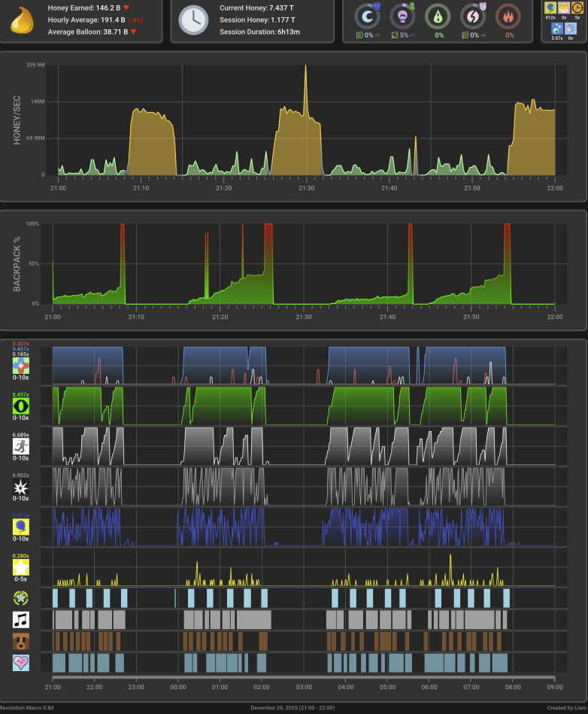Click the 00:00 label on bottom timeline

coord(178,687)
